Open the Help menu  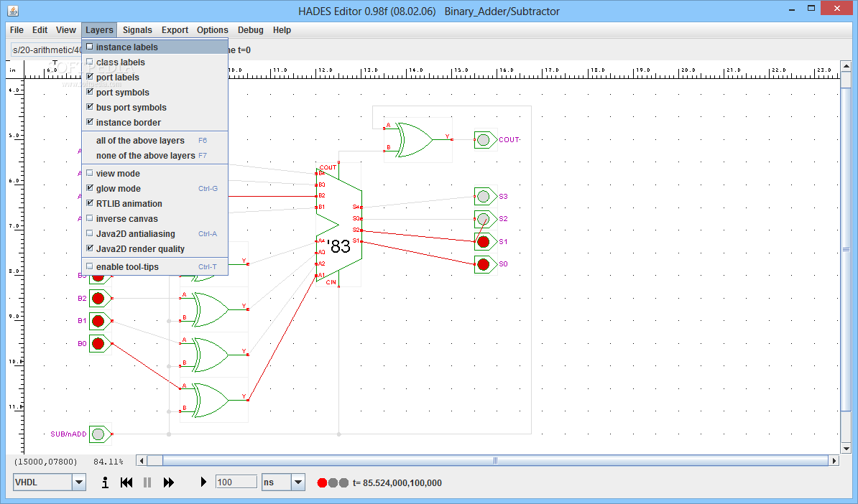(282, 30)
